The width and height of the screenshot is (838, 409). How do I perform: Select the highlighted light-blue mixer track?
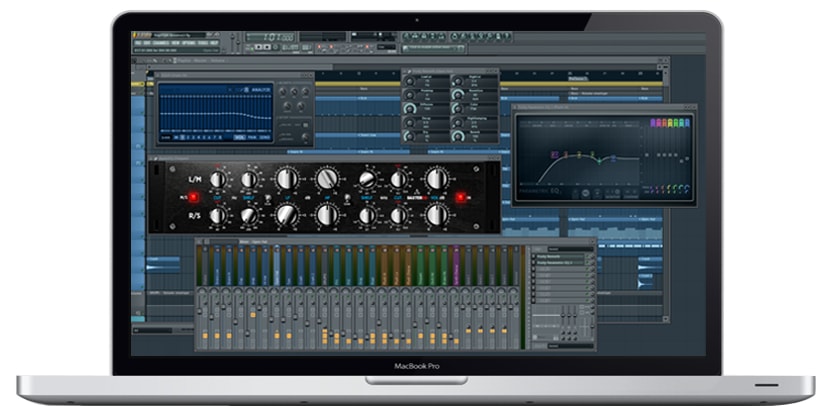[277, 265]
